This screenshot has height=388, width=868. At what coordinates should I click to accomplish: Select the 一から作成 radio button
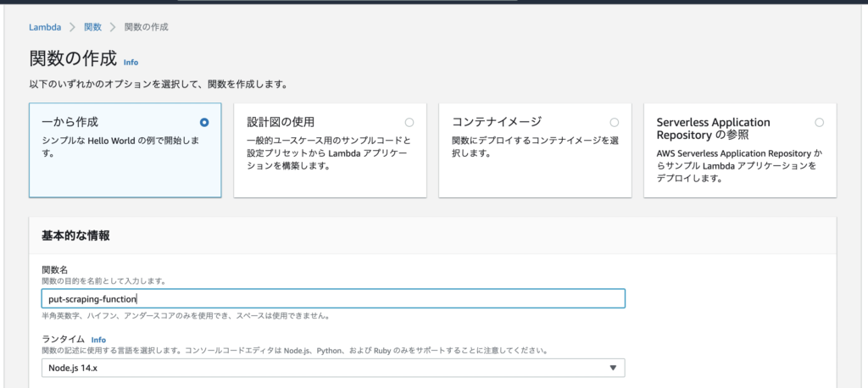pos(205,122)
